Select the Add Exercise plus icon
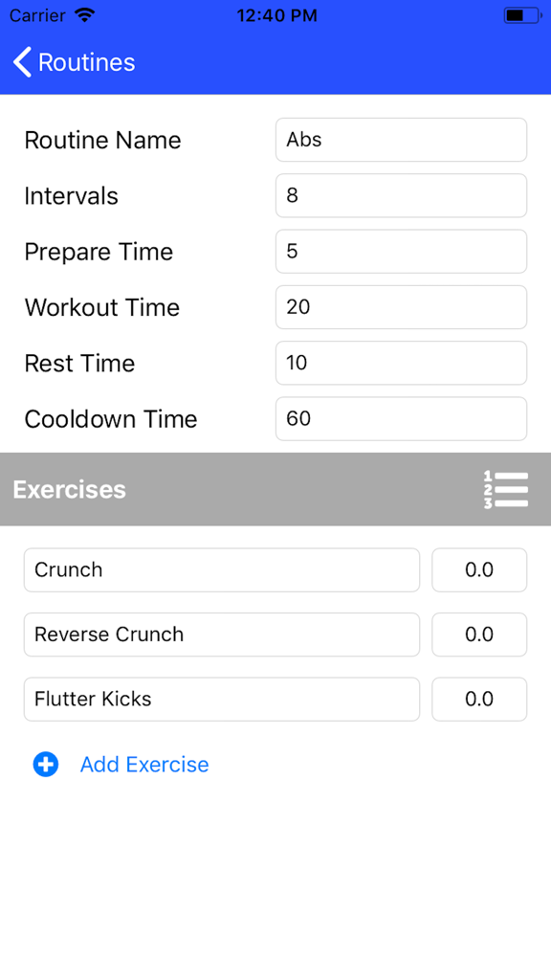Image resolution: width=551 pixels, height=980 pixels. click(45, 765)
